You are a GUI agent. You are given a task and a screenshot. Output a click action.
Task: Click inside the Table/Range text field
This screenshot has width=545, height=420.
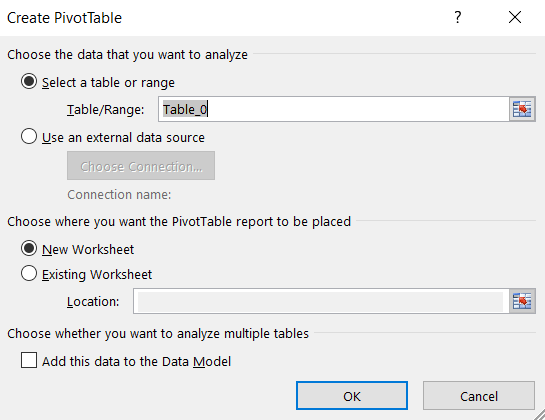(334, 110)
